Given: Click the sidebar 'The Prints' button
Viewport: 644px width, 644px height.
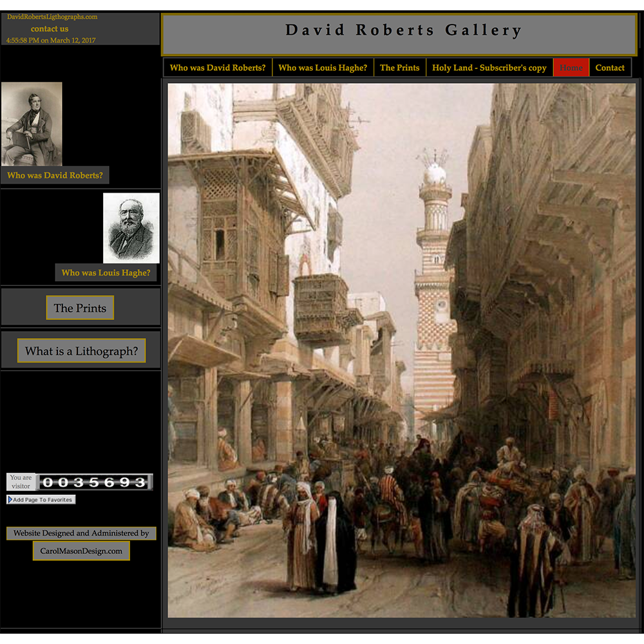Looking at the screenshot, I should [80, 308].
